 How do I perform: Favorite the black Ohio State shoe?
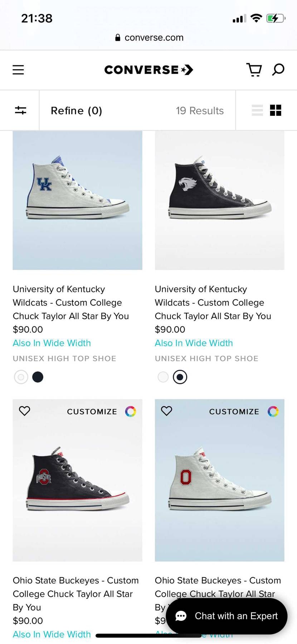(24, 411)
